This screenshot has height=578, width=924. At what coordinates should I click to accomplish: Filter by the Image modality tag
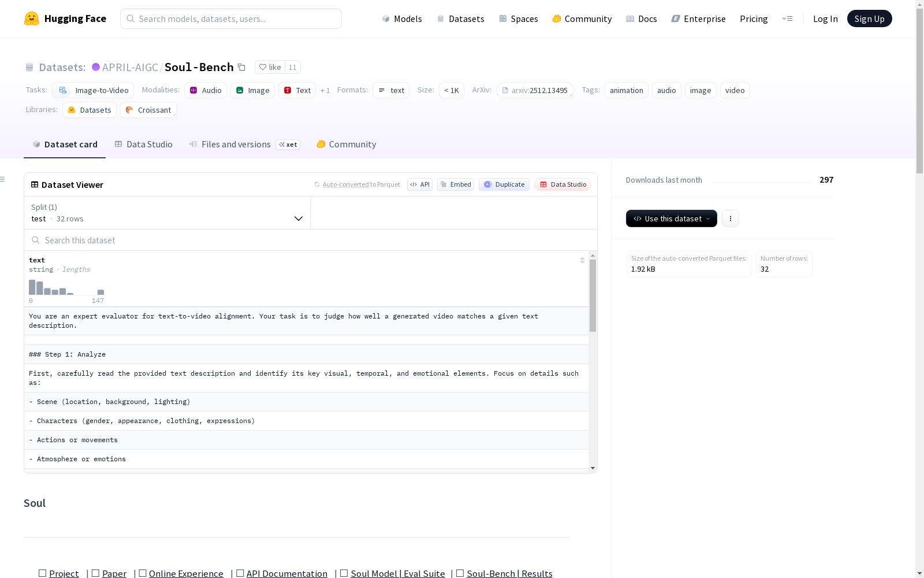tap(253, 90)
